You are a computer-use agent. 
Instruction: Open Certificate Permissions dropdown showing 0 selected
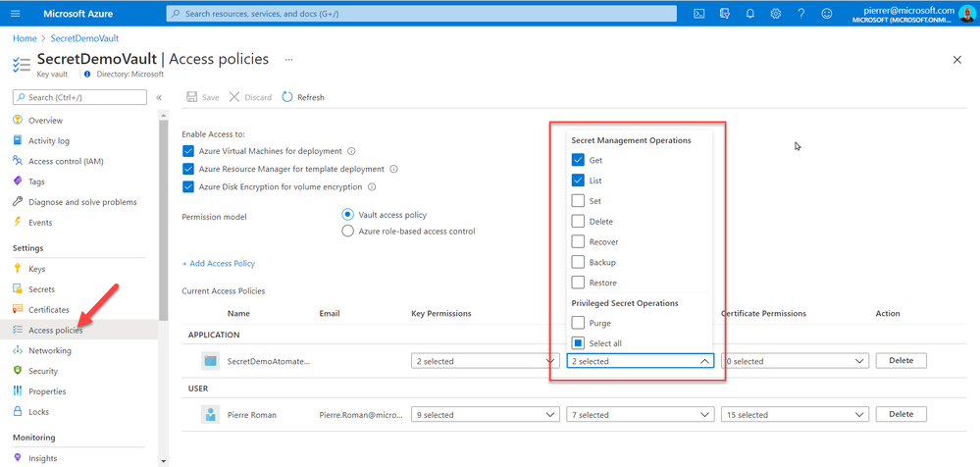click(x=795, y=361)
